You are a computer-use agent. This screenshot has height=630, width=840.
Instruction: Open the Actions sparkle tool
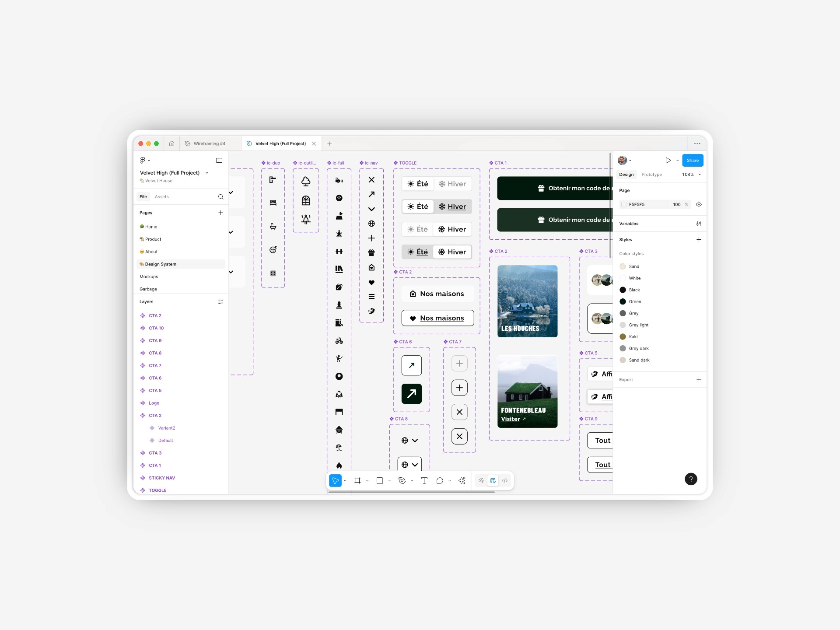[x=462, y=480]
